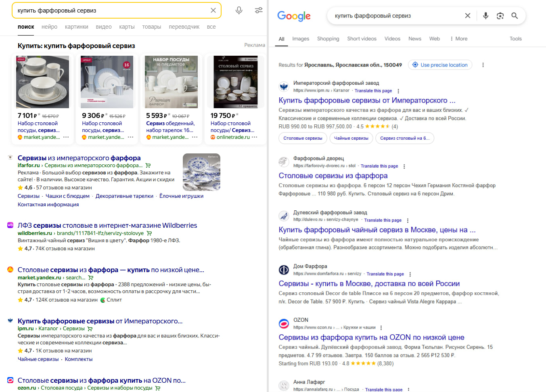Open Набор посуды 16 предметов product image
The width and height of the screenshot is (546, 392).
tap(171, 82)
